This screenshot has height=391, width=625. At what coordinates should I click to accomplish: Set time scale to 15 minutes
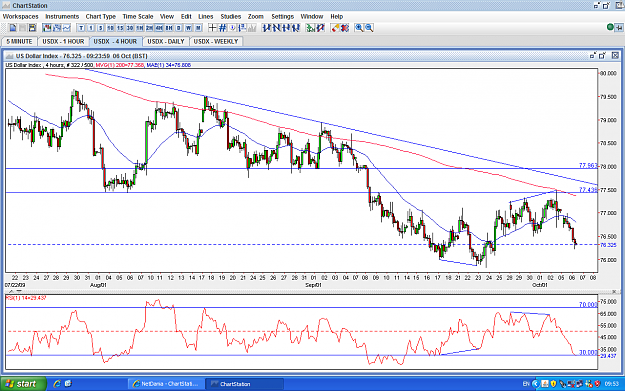(120, 28)
